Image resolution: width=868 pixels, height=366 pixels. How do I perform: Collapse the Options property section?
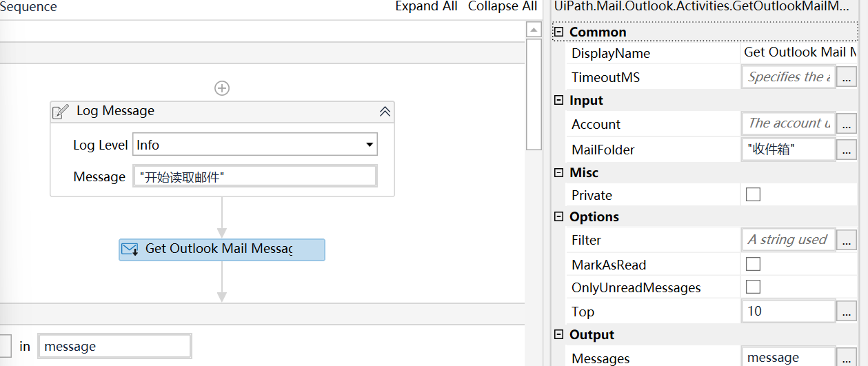point(559,216)
